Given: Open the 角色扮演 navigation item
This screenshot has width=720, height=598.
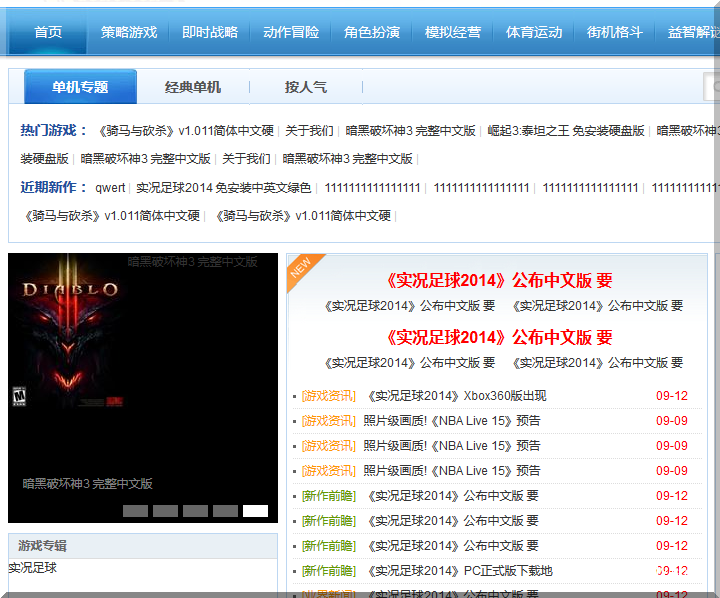Looking at the screenshot, I should click(371, 32).
